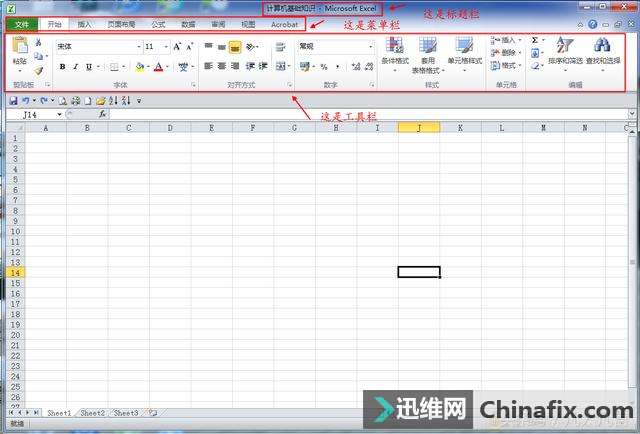This screenshot has width=640, height=434.
Task: Click the Save floppy disk icon
Action: click(13, 100)
